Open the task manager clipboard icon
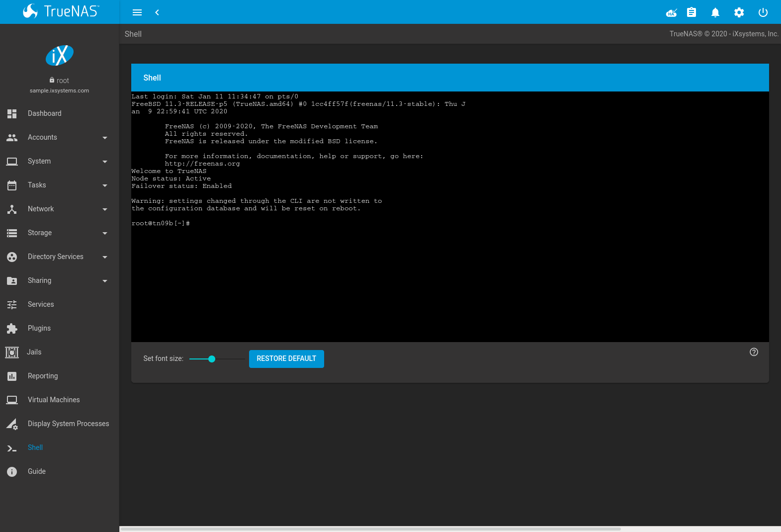This screenshot has width=781, height=532. click(x=692, y=12)
